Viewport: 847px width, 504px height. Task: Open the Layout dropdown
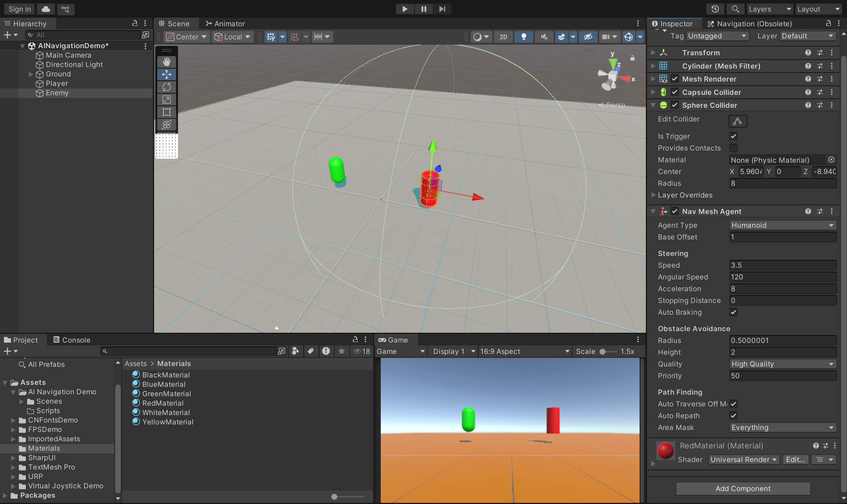tap(818, 9)
